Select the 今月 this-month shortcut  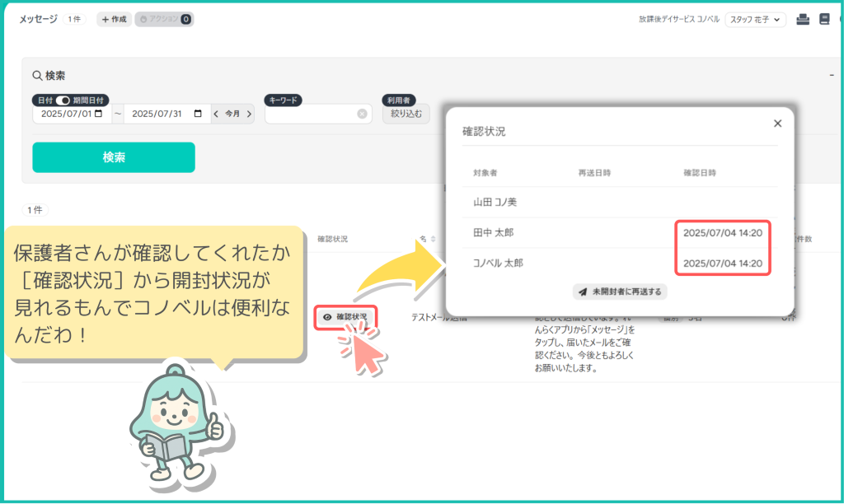click(232, 114)
